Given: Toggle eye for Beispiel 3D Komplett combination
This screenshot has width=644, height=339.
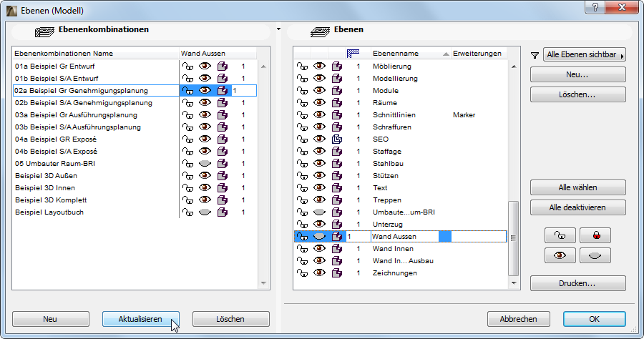Looking at the screenshot, I should coord(205,200).
